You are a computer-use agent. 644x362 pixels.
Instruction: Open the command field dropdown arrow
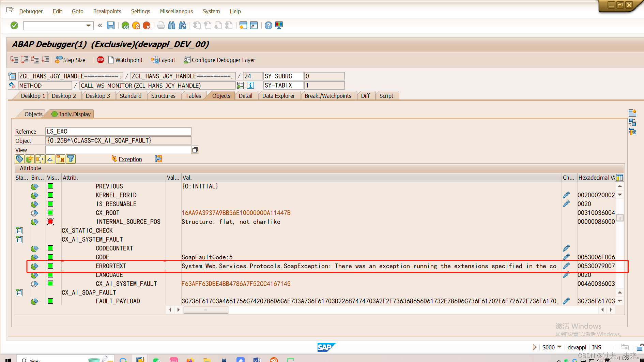89,26
